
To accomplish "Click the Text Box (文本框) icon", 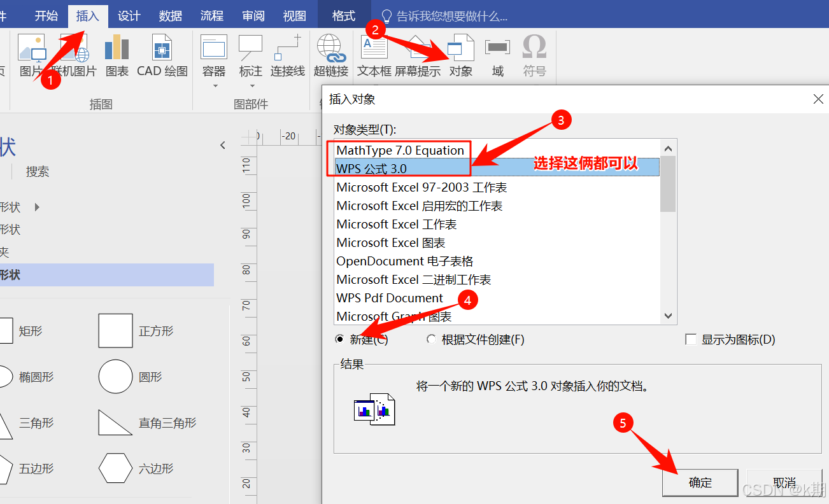I will pyautogui.click(x=374, y=48).
